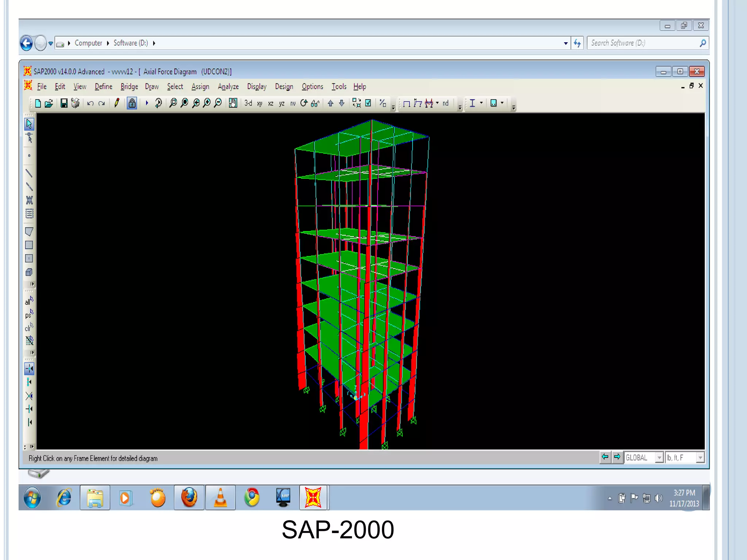
Task: Click the Select Pointer tool in sidebar
Action: coord(29,124)
